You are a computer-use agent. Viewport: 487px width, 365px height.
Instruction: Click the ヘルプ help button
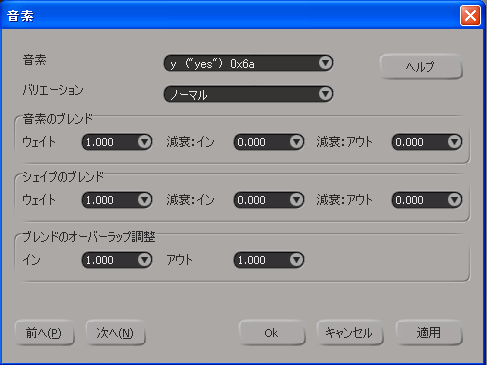click(x=421, y=67)
